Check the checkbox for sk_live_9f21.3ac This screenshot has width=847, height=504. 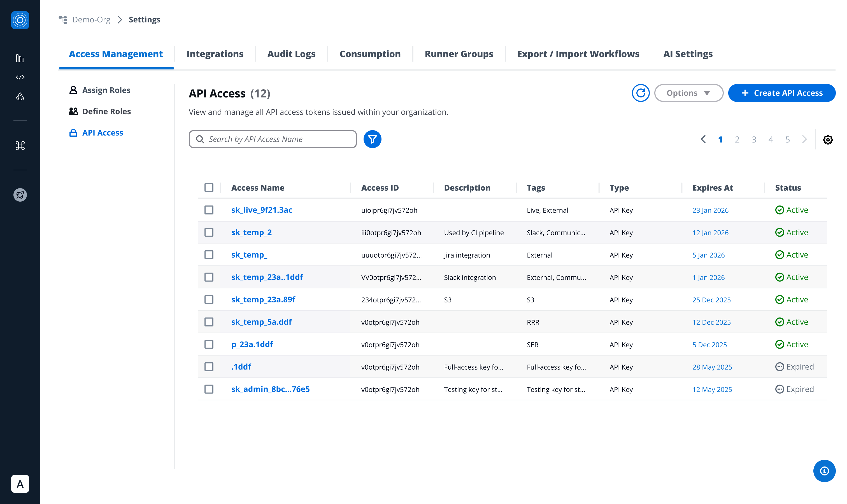coord(209,210)
